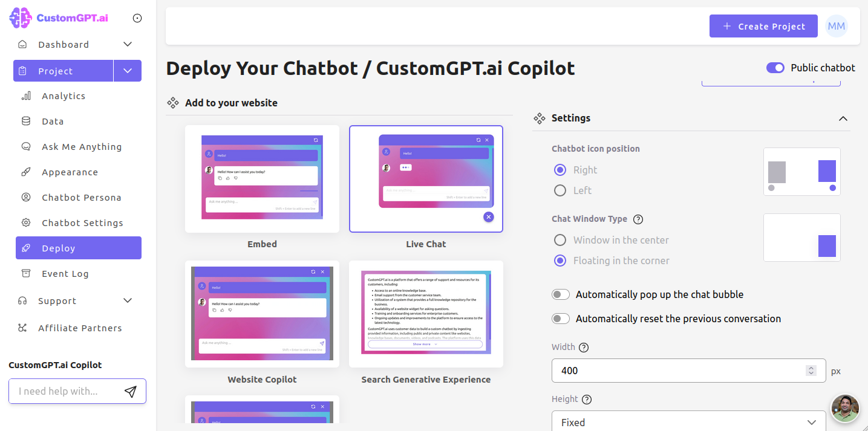This screenshot has width=868, height=431.
Task: Open the Analytics menu item
Action: click(x=64, y=96)
